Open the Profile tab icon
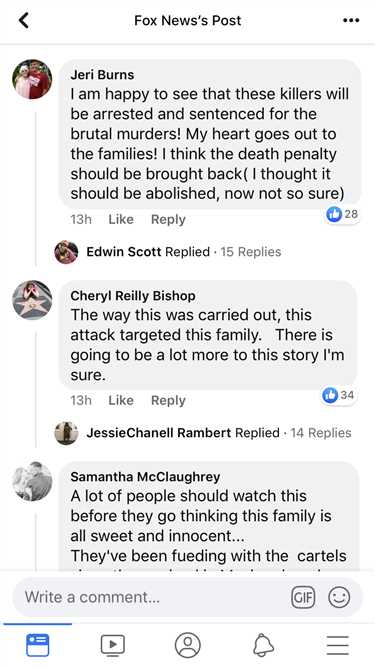 pos(188,645)
